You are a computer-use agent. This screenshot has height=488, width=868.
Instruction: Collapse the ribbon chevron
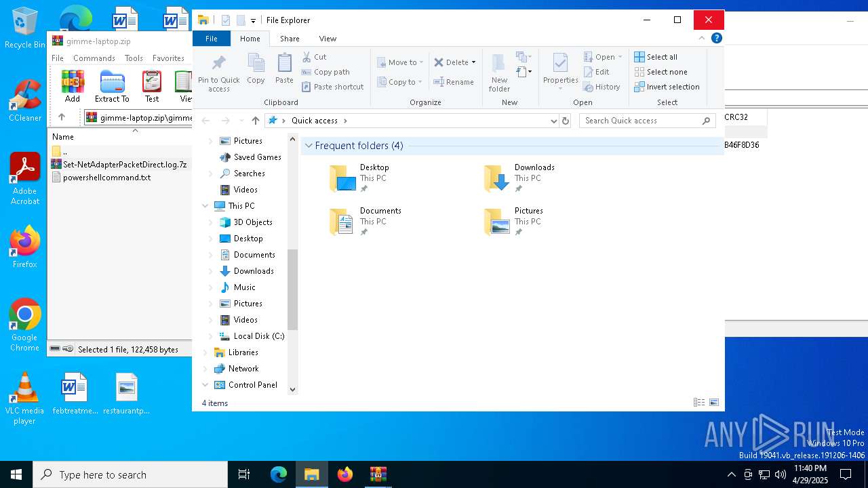click(702, 38)
